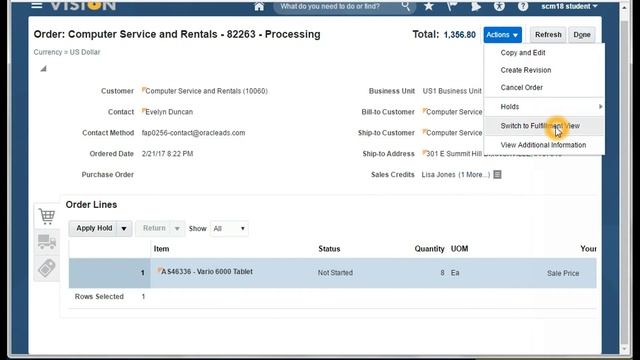
Task: Click the Status column header
Action: [x=329, y=249]
